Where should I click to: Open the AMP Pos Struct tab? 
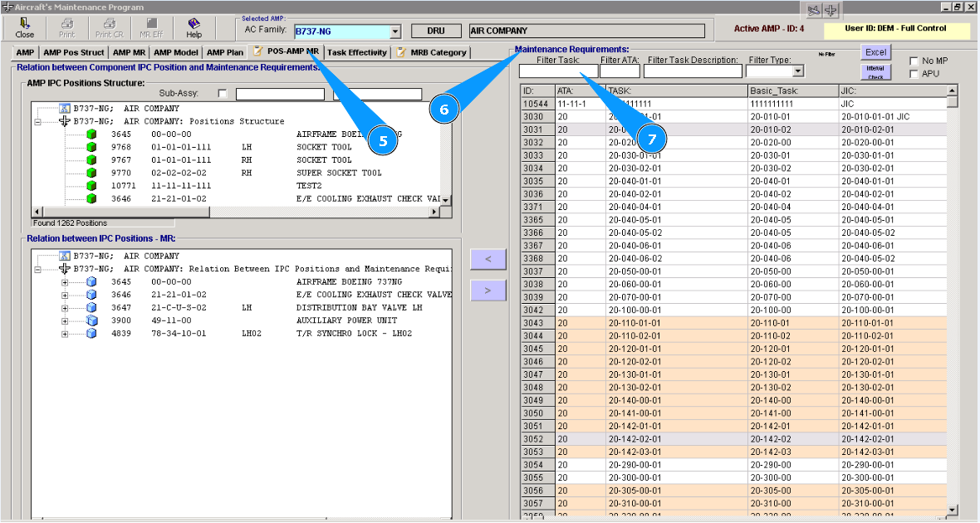[74, 52]
